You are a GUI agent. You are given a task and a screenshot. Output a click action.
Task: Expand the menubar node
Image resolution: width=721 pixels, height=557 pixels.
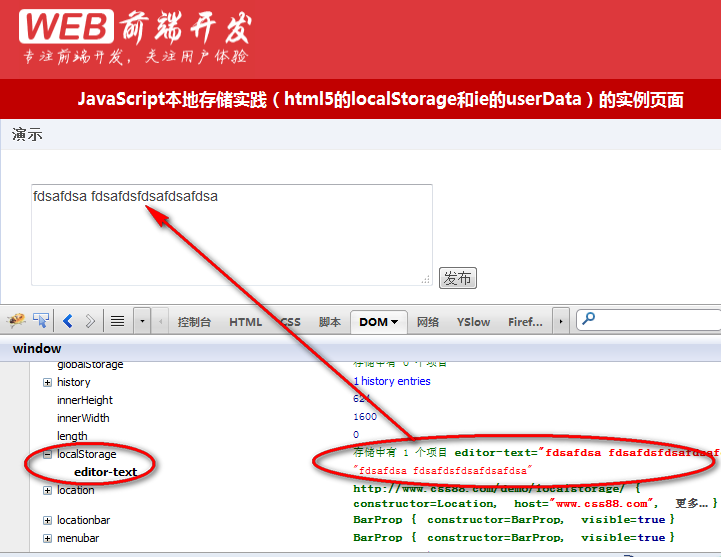point(47,538)
